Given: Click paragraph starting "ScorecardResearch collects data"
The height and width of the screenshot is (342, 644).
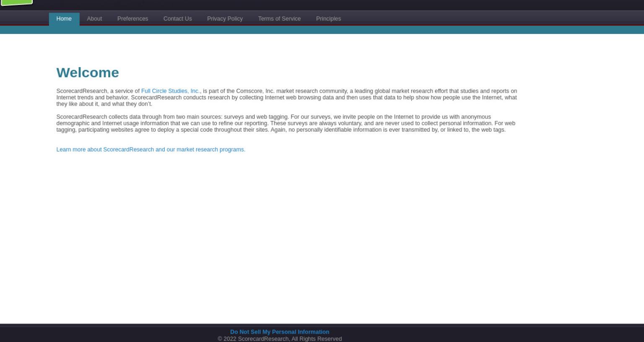Looking at the screenshot, I should click(286, 123).
